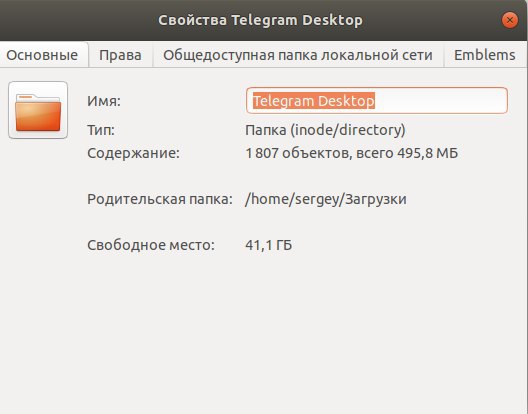
Task: Switch to the Emblems tab
Action: [x=485, y=55]
